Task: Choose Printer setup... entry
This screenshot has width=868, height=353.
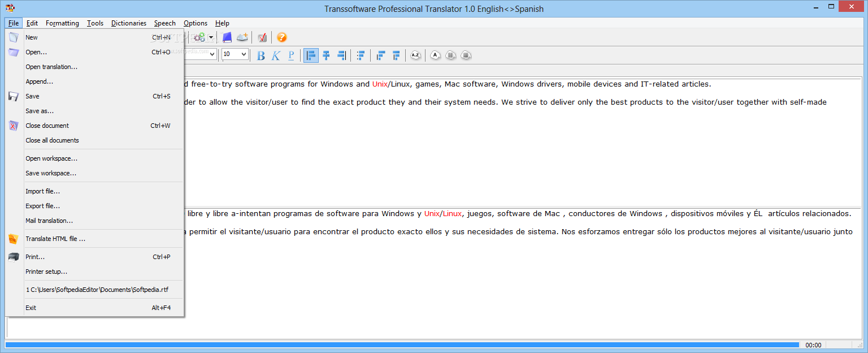Action: 94,272
